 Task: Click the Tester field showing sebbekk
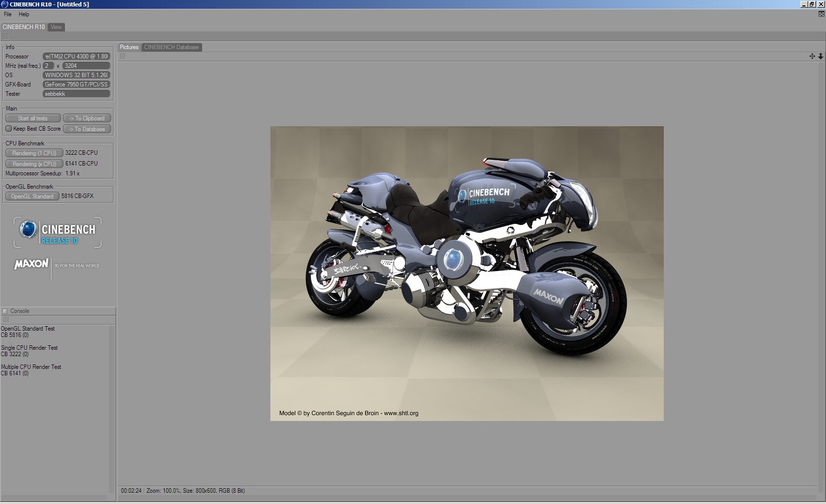point(76,94)
